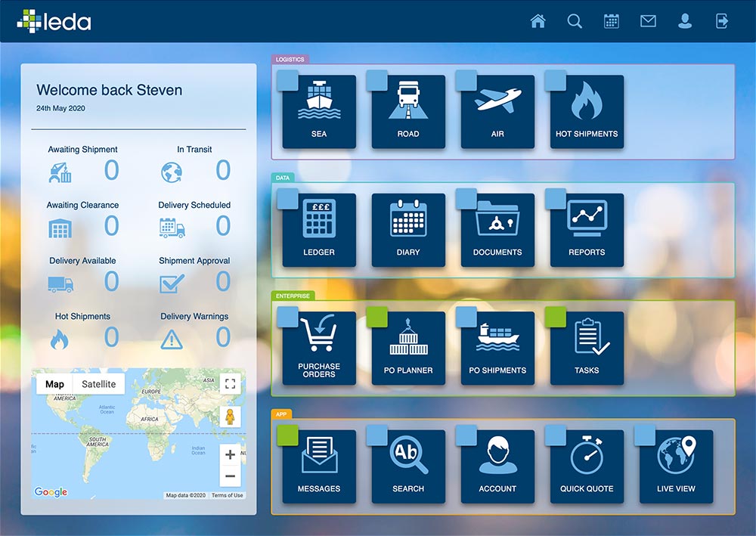The height and width of the screenshot is (536, 756).
Task: Click the logout icon in header
Action: (x=722, y=21)
